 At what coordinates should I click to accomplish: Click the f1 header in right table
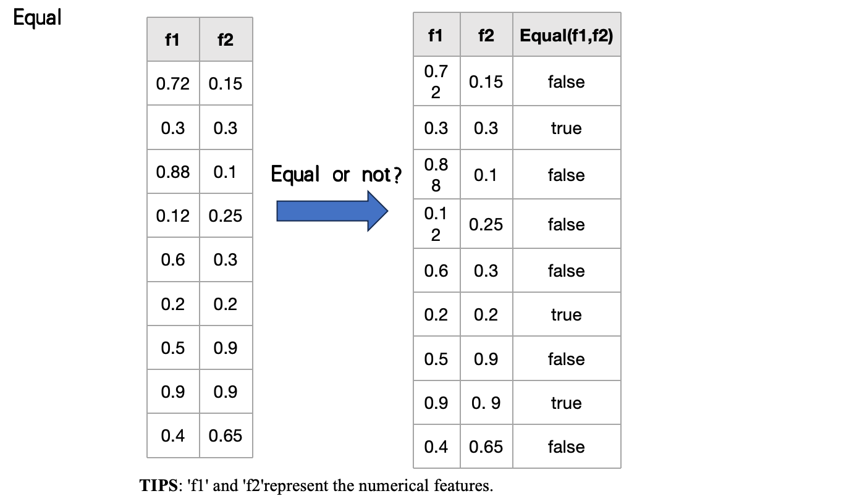(436, 36)
